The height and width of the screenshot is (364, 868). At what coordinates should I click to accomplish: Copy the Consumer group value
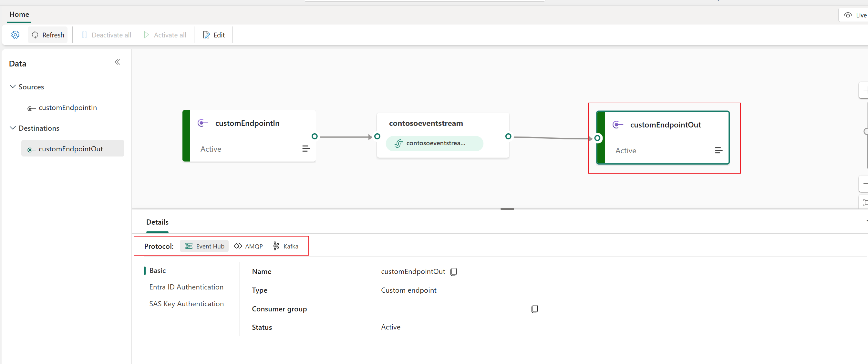coord(534,309)
